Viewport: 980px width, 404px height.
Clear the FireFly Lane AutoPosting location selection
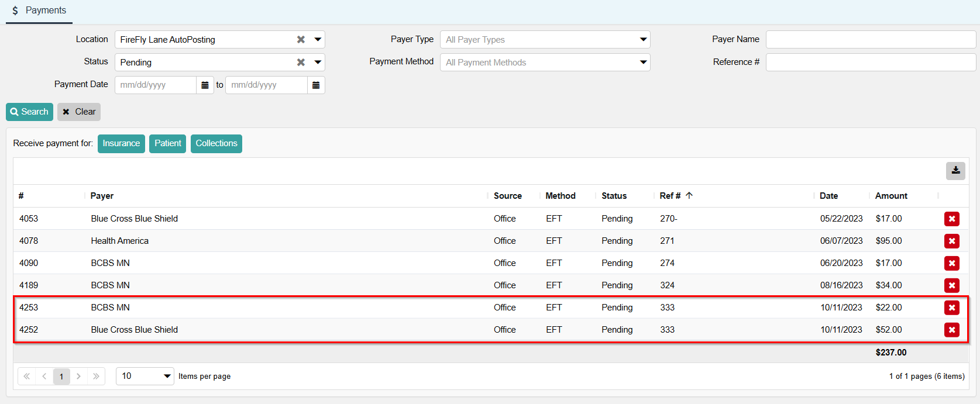coord(301,40)
